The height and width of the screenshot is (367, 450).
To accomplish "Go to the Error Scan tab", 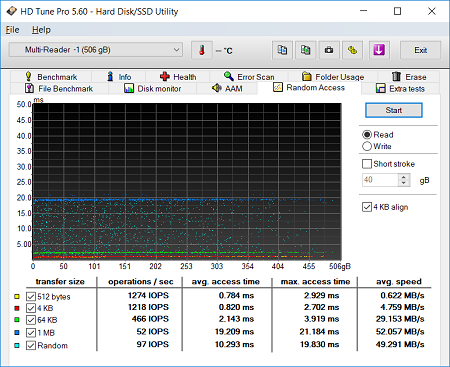I will tap(249, 77).
